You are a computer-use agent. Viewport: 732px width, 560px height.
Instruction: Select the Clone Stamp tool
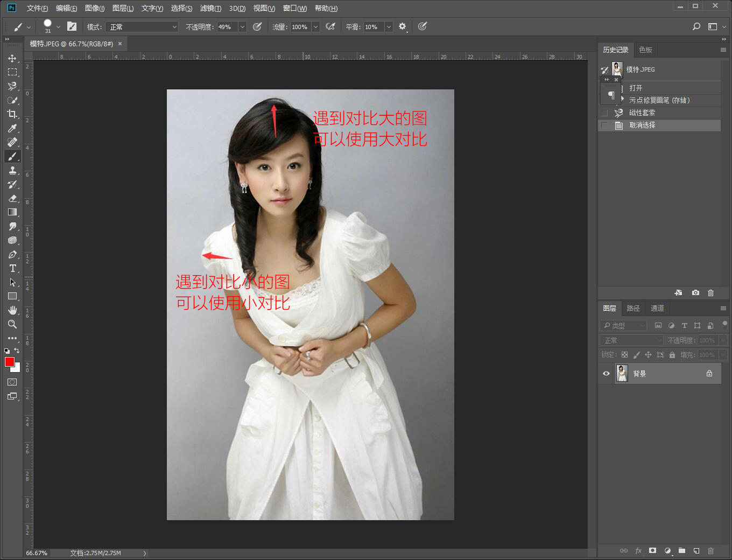(12, 170)
